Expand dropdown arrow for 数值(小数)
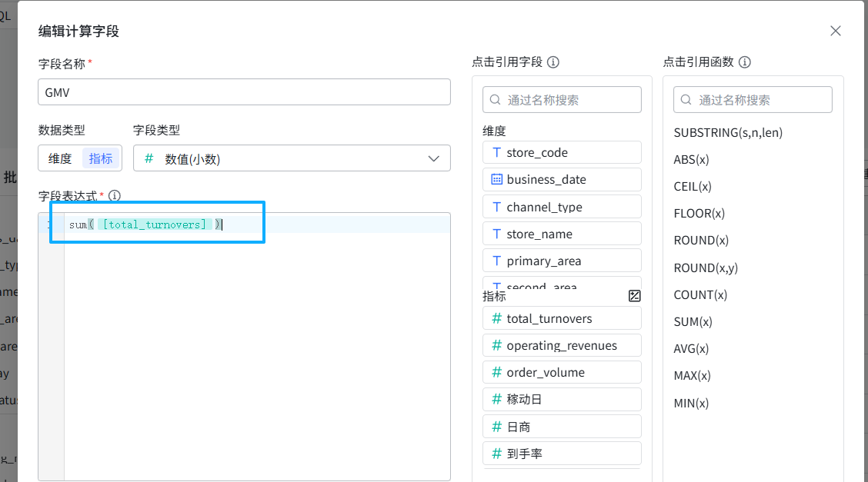This screenshot has width=868, height=482. (x=433, y=158)
